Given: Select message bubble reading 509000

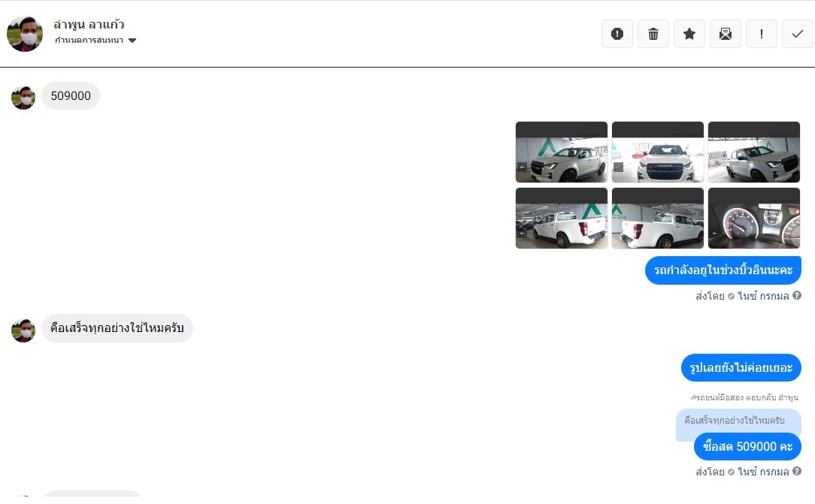Looking at the screenshot, I should tap(71, 96).
